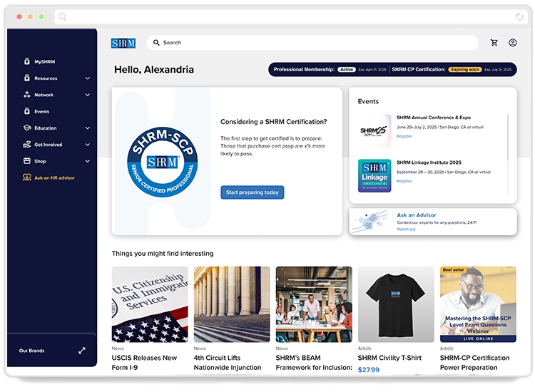The height and width of the screenshot is (392, 535).
Task: Open the 4th Circuit courthouse columns image
Action: (232, 304)
